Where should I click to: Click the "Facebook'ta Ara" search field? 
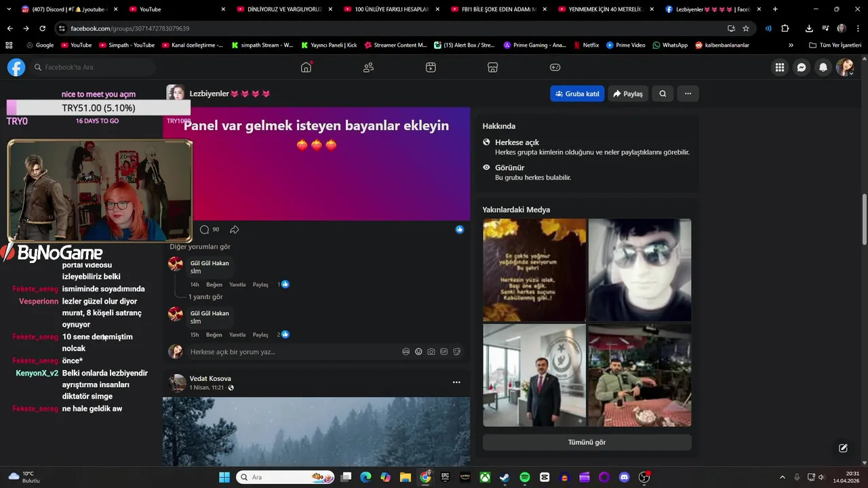92,67
